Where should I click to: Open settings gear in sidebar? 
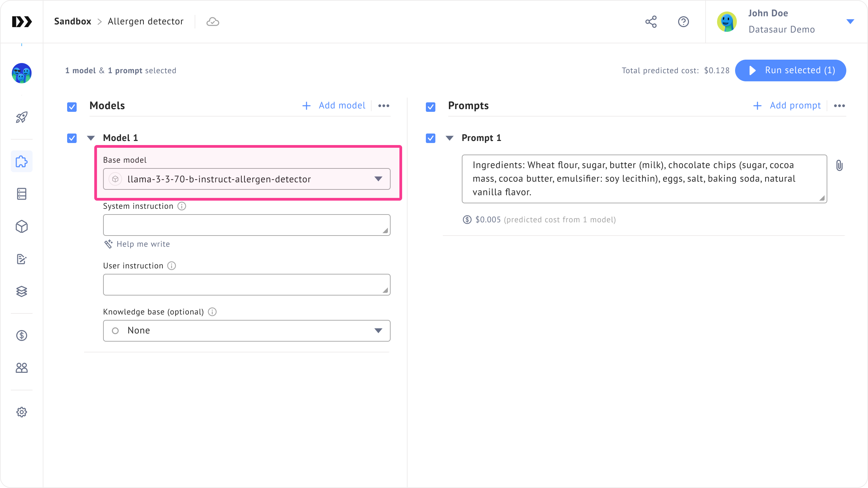pyautogui.click(x=22, y=412)
